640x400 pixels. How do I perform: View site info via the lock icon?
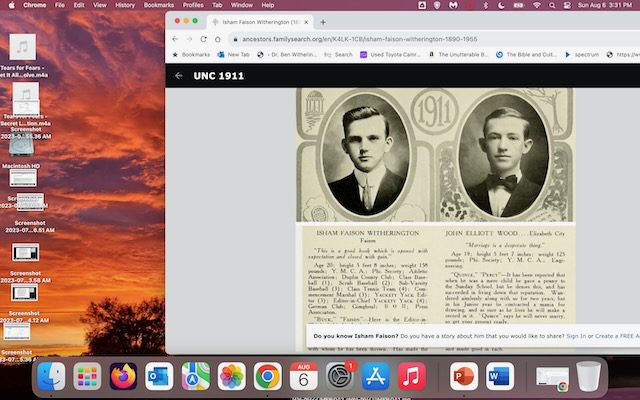coord(235,39)
